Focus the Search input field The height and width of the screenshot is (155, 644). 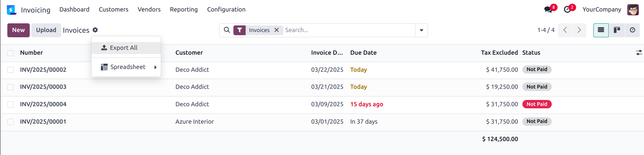click(x=349, y=30)
